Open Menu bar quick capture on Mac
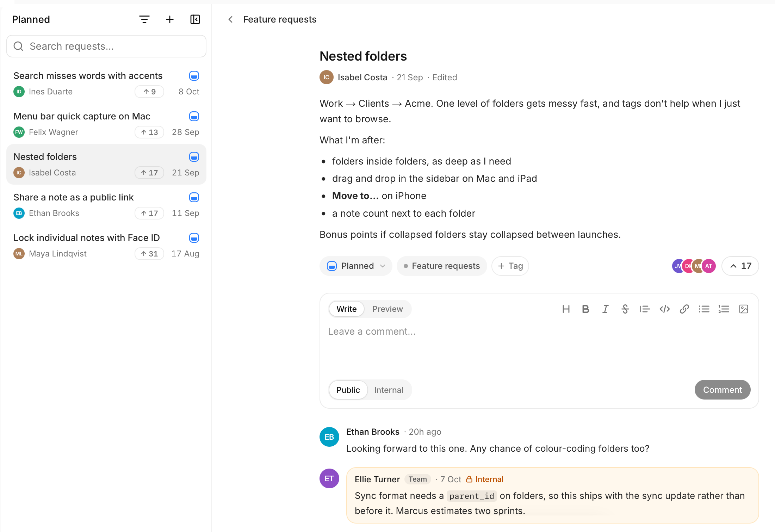This screenshot has height=532, width=775. click(x=106, y=124)
